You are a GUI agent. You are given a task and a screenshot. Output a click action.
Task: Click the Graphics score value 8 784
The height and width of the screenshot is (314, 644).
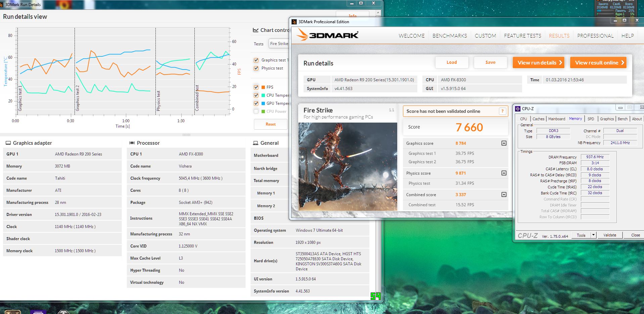(461, 143)
